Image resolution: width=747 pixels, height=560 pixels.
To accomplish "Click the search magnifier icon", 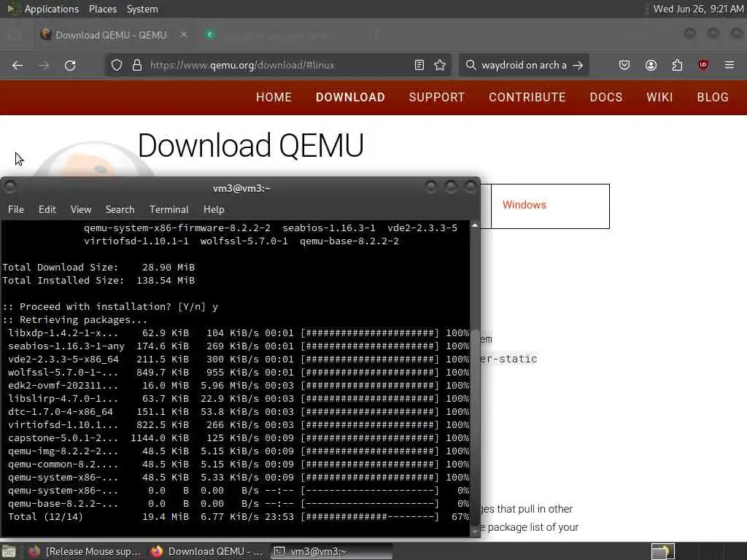I will click(x=471, y=65).
